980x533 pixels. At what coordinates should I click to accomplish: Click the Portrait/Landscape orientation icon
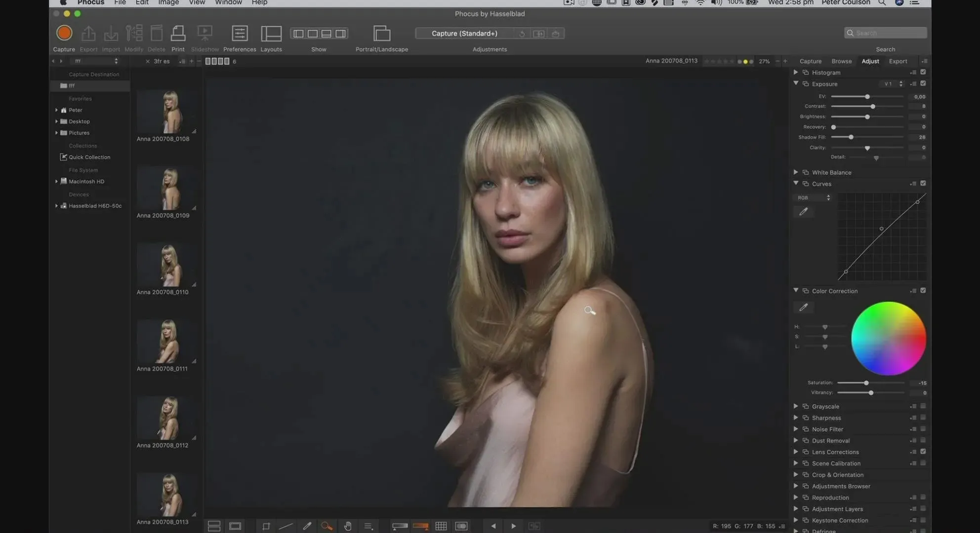pyautogui.click(x=381, y=33)
